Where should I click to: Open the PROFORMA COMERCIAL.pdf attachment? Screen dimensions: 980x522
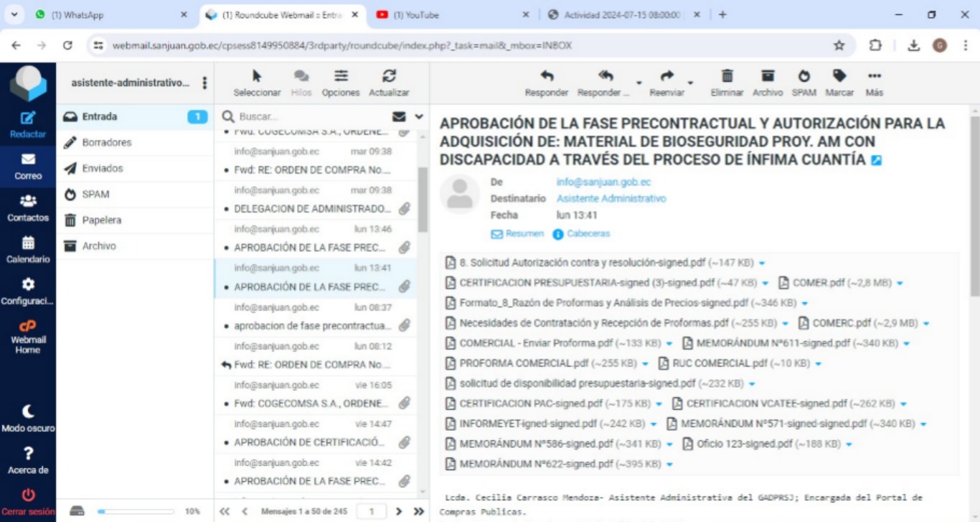(514, 363)
